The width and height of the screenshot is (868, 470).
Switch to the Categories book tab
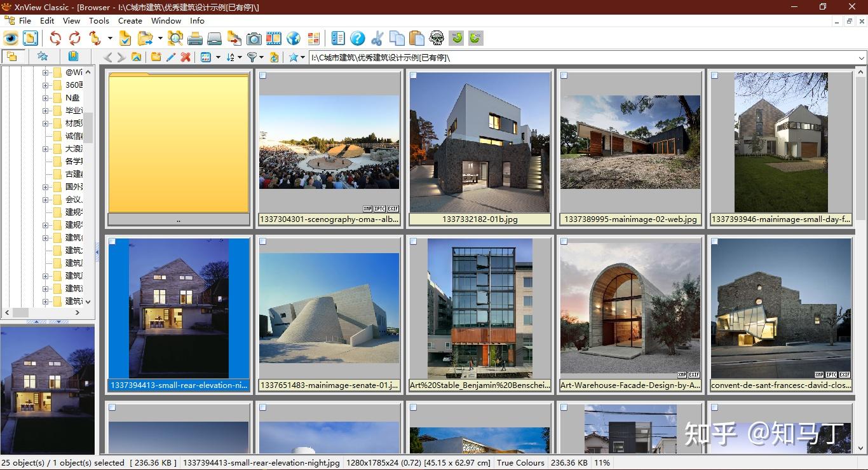point(73,57)
